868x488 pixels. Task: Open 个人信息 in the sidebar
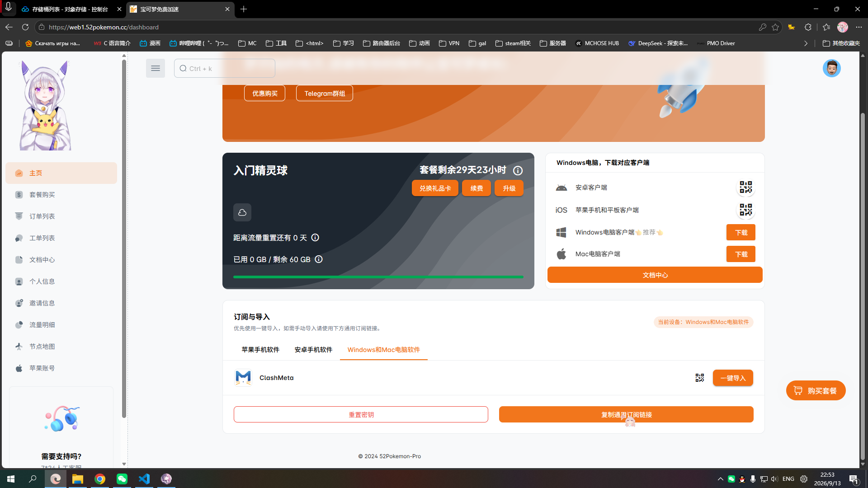(61, 282)
